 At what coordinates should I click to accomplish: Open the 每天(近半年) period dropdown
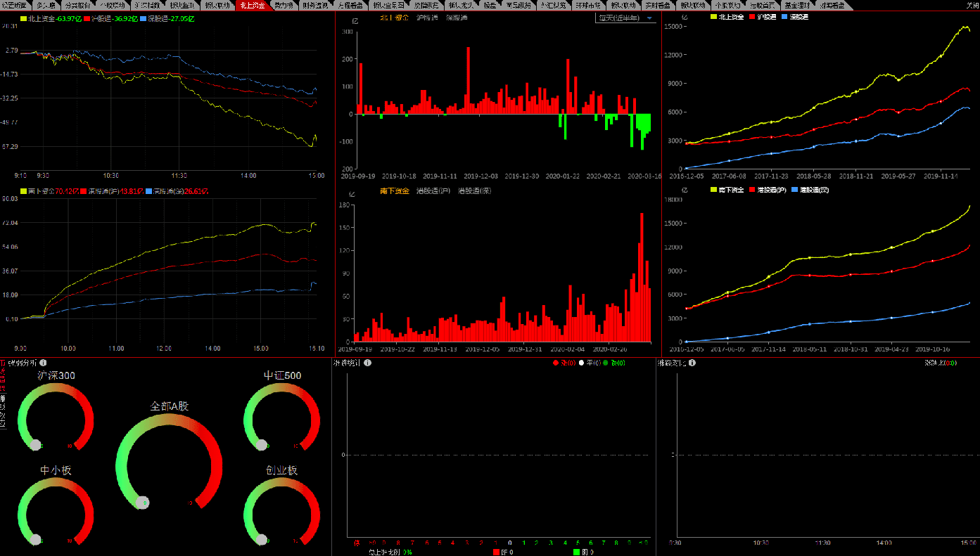(626, 18)
